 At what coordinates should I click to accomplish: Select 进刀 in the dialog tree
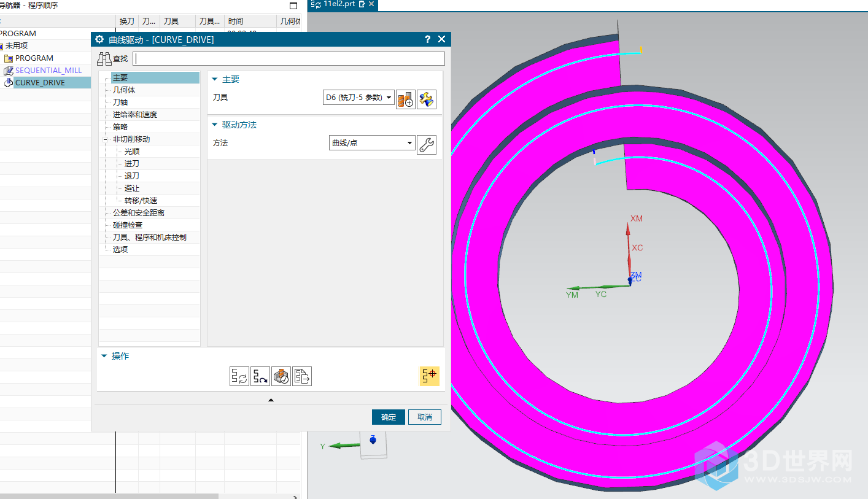132,164
